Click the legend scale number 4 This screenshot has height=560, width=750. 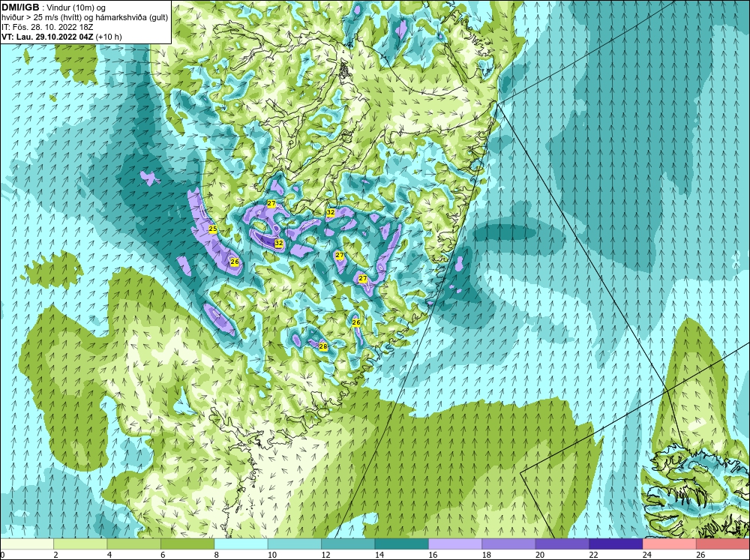109,555
